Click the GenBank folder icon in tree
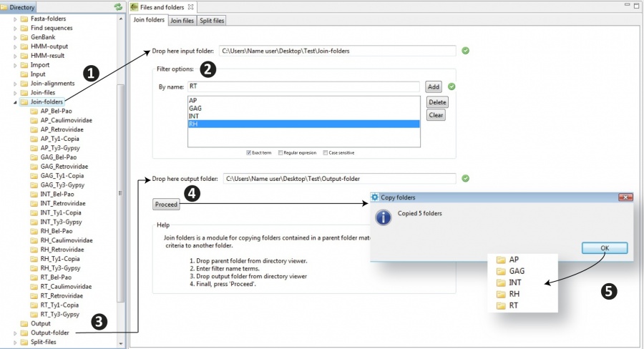Image resolution: width=644 pixels, height=349 pixels. 24,37
